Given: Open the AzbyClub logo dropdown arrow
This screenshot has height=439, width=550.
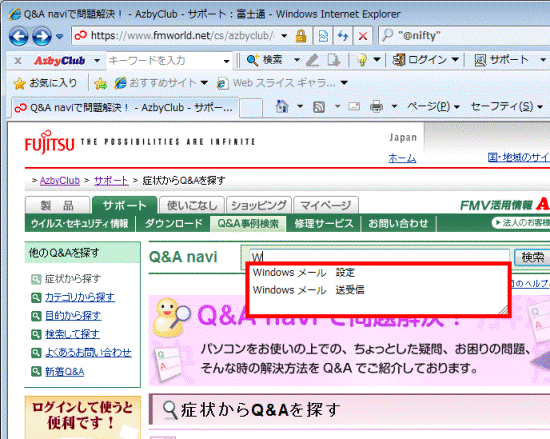Looking at the screenshot, I should [x=97, y=61].
